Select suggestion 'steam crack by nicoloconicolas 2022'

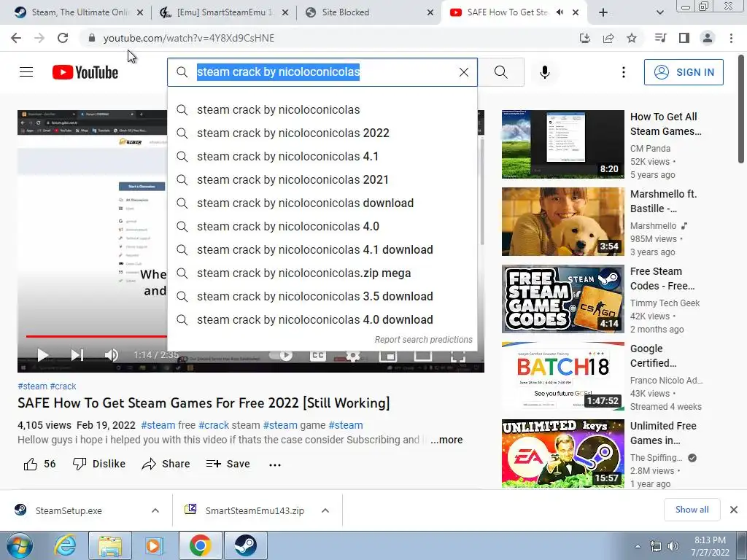coord(322,133)
